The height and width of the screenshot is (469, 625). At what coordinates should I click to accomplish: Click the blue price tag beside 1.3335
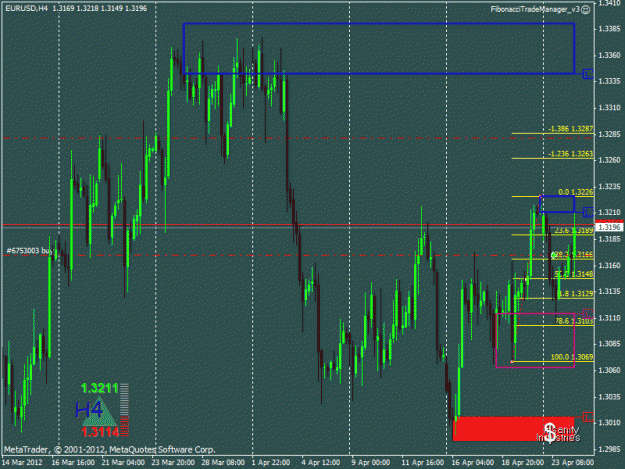pyautogui.click(x=588, y=74)
